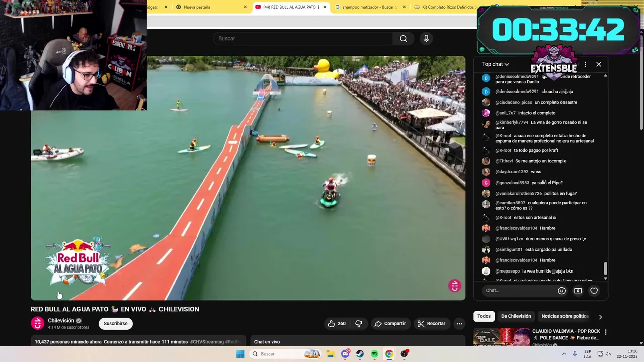Close the Nueva pestaña tab
644x362 pixels.
tap(245, 7)
